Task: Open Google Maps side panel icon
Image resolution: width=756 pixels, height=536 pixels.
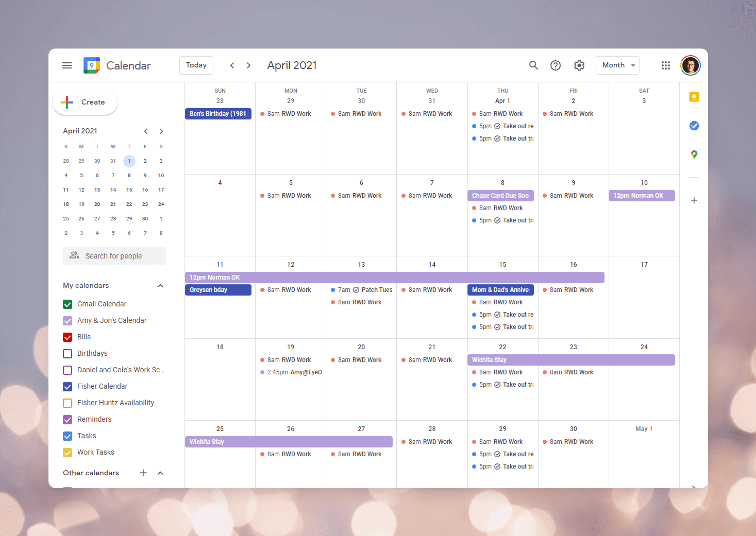Action: (694, 154)
